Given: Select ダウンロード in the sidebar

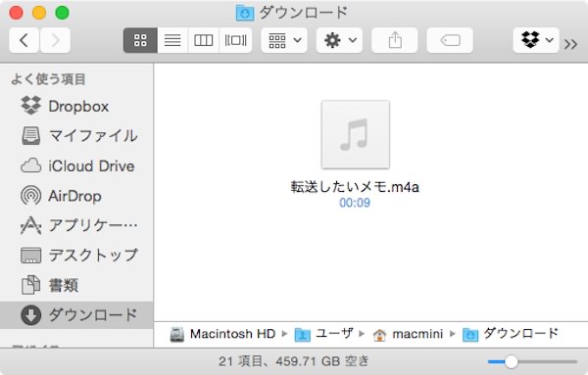Looking at the screenshot, I should (x=76, y=315).
